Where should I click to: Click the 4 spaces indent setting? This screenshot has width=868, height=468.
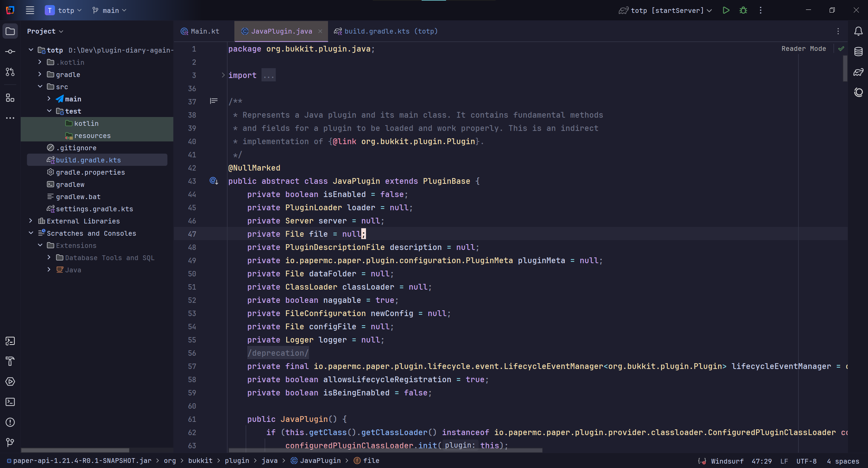point(843,461)
